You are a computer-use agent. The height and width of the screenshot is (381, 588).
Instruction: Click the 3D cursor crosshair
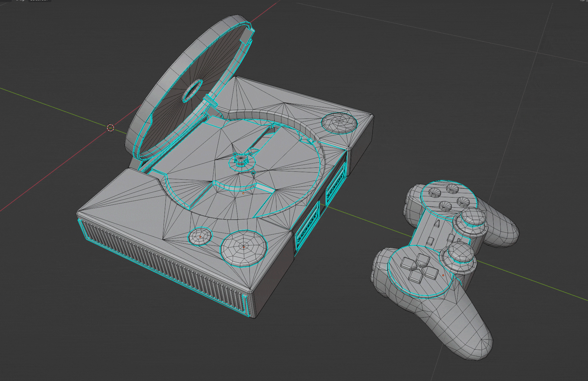click(110, 128)
